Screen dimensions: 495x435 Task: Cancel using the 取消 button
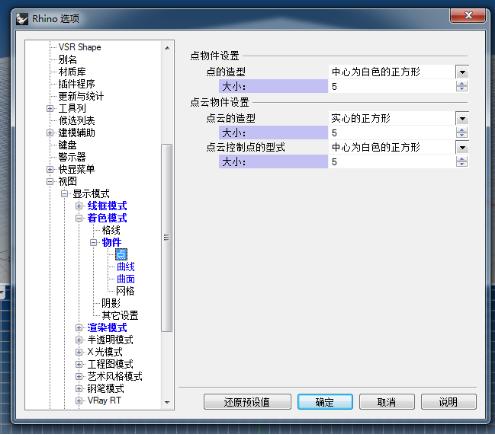click(387, 402)
